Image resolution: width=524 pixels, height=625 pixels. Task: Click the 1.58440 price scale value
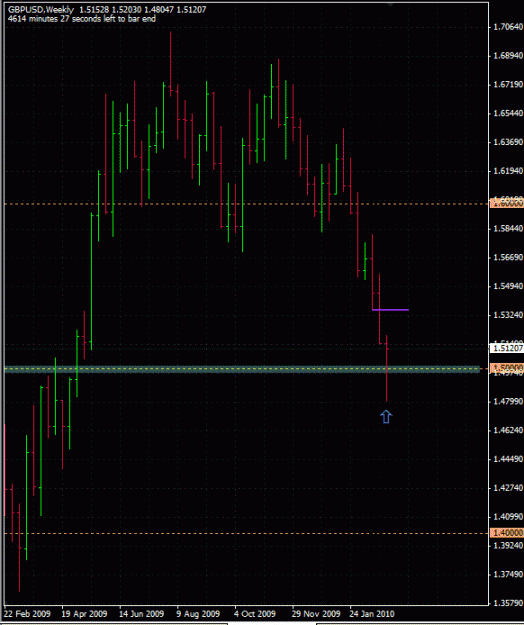(508, 229)
